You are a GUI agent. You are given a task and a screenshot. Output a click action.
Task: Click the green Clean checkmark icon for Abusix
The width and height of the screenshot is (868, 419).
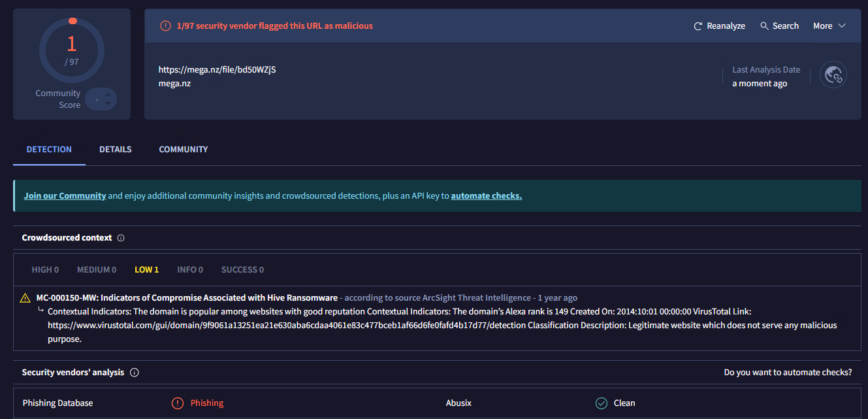tap(602, 403)
